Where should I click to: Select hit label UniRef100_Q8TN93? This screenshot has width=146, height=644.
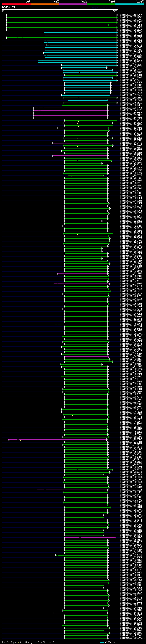(x=131, y=161)
